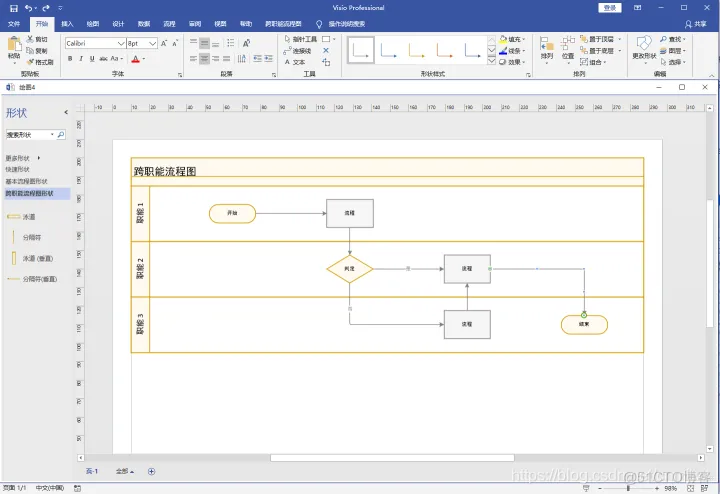Open the Calibri font name dropdown
720x494 pixels.
pos(121,43)
